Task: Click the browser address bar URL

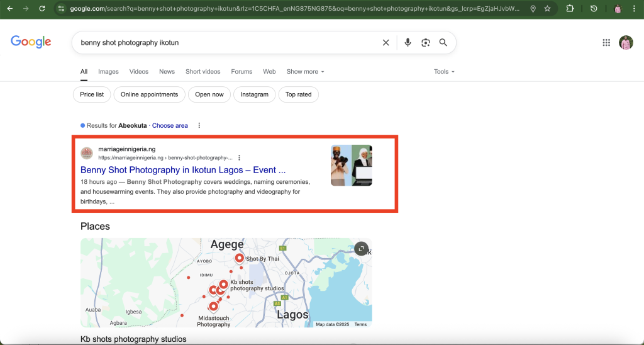Action: (296, 8)
